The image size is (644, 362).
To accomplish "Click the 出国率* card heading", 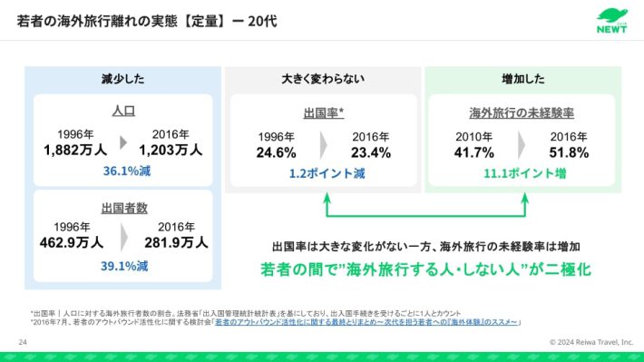I will (323, 113).
